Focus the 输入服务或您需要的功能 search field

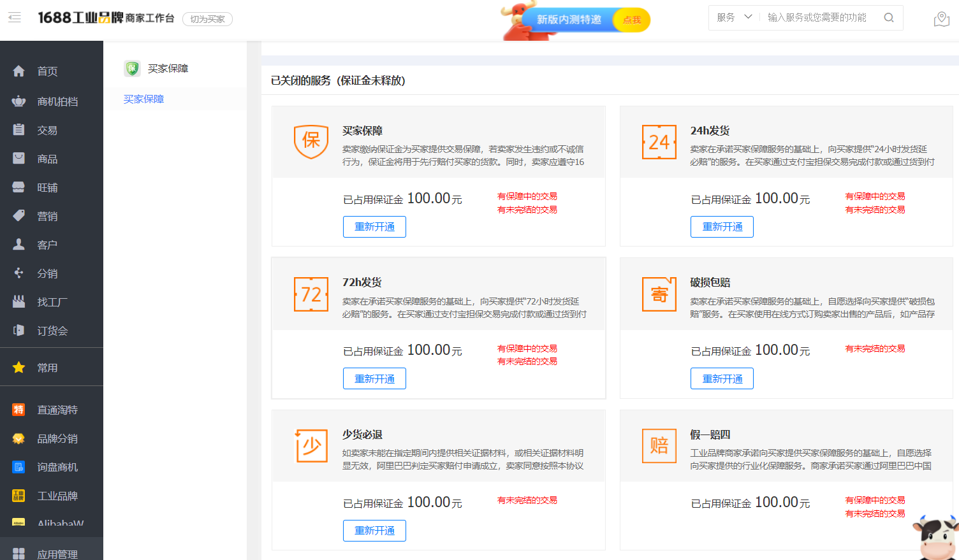[x=817, y=17]
